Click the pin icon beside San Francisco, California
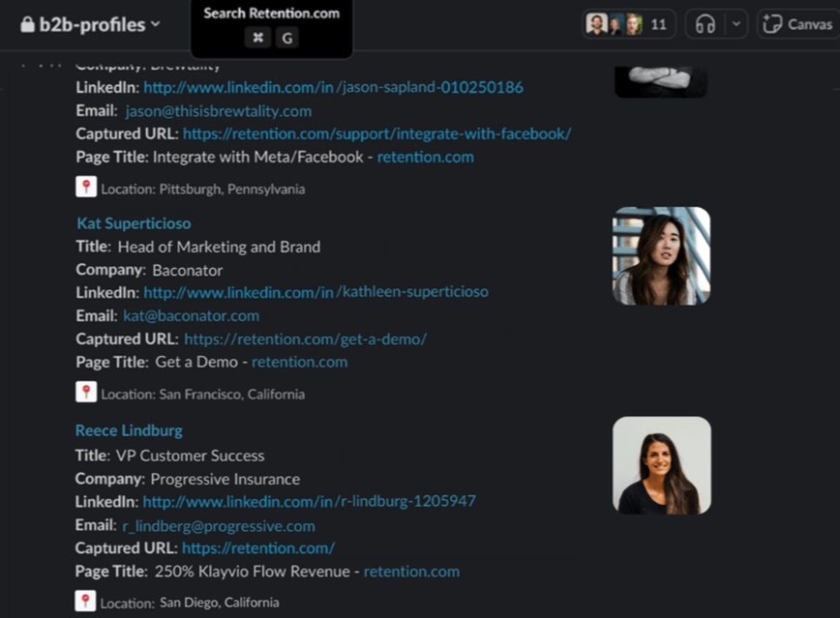Viewport: 840px width, 618px height. click(x=86, y=392)
